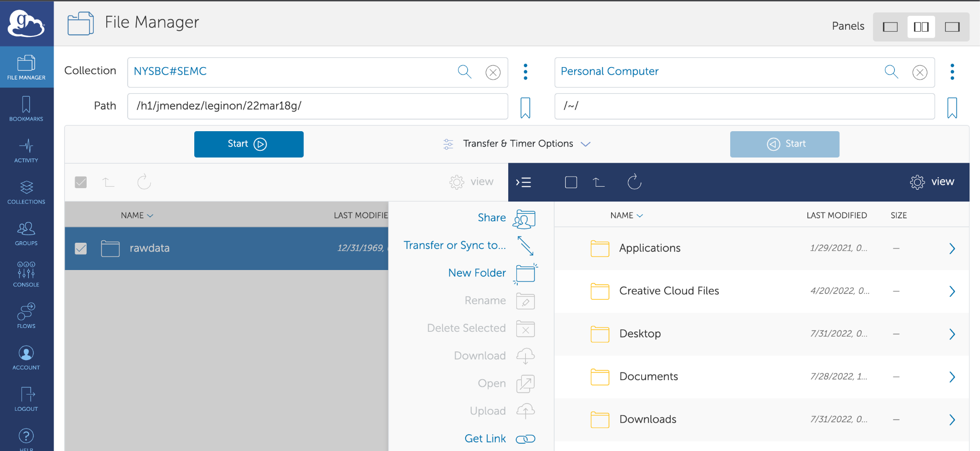Open Groups in sidebar
980x451 pixels.
click(x=26, y=234)
